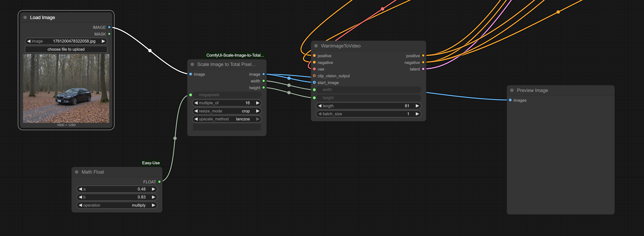Click the Math Float FLOAT output socket

tap(159, 182)
